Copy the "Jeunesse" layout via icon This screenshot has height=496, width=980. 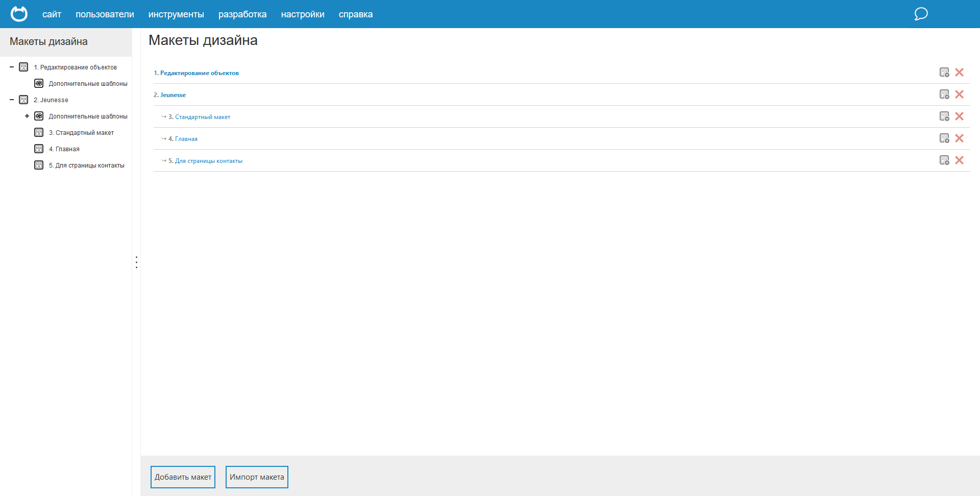[944, 95]
